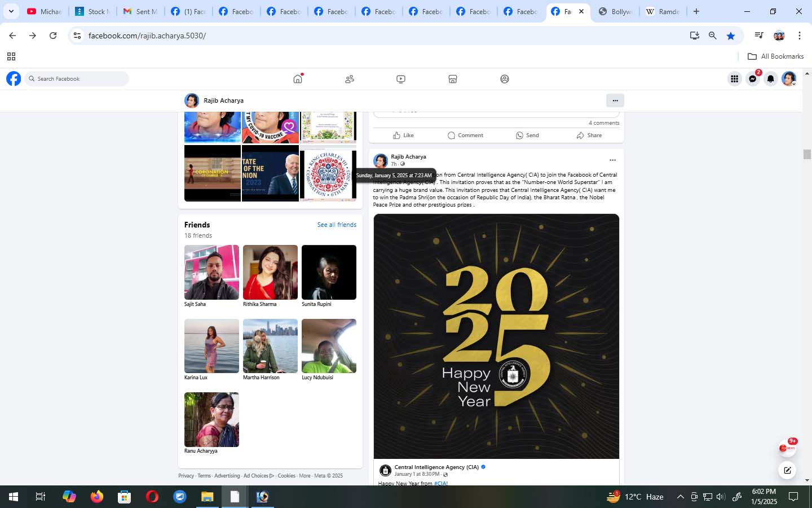
Task: Open the Facebook menu grid icon
Action: click(734, 79)
